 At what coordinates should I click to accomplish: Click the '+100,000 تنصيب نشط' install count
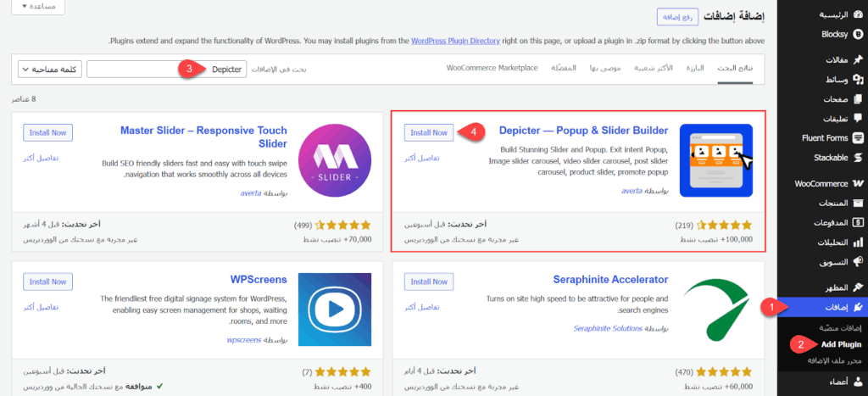click(x=715, y=240)
